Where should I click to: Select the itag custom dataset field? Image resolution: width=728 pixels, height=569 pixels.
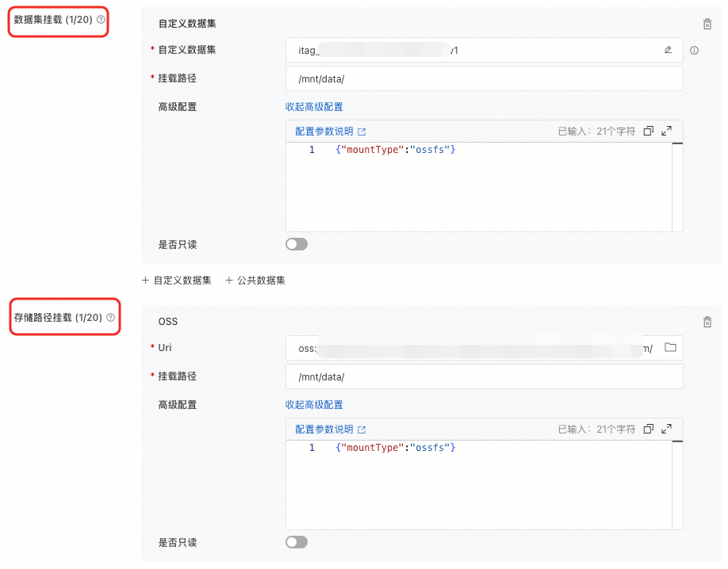[x=485, y=50]
